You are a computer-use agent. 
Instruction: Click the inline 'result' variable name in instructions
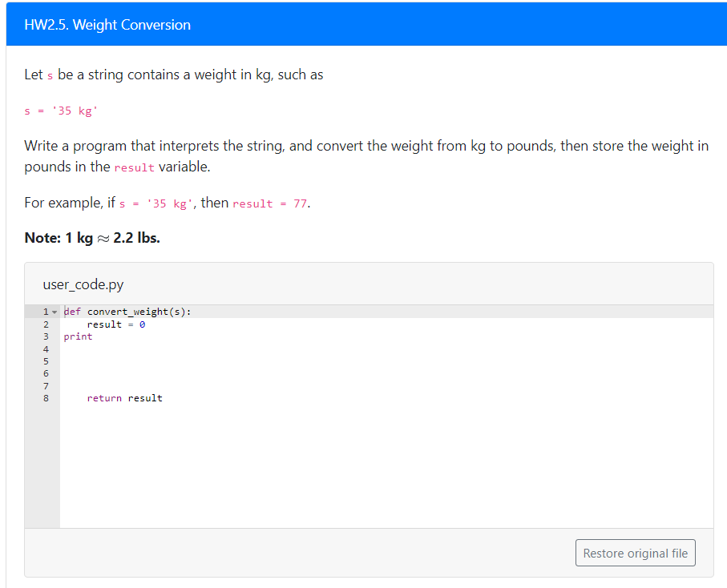[134, 167]
